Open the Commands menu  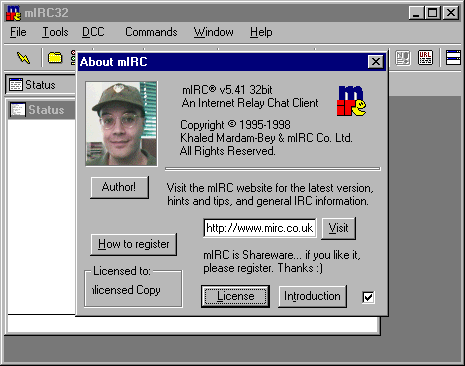pos(151,32)
